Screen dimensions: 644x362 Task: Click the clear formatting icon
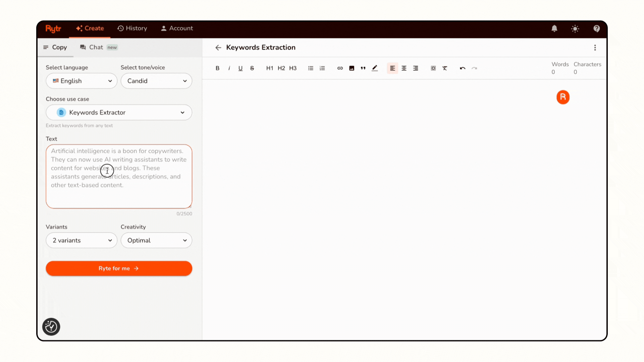[445, 68]
